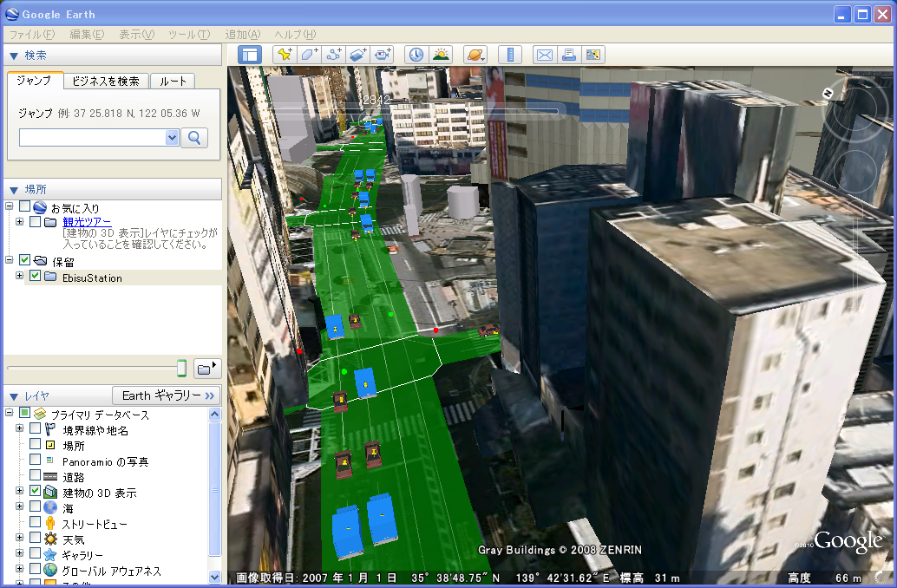Run search with the magnifying glass button
897x588 pixels.
pyautogui.click(x=194, y=138)
